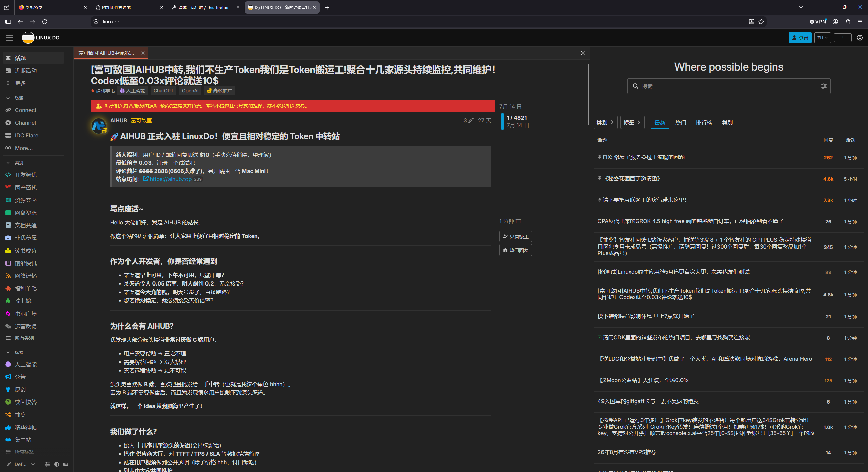
Task: Click the edit history pencil icon
Action: [471, 120]
